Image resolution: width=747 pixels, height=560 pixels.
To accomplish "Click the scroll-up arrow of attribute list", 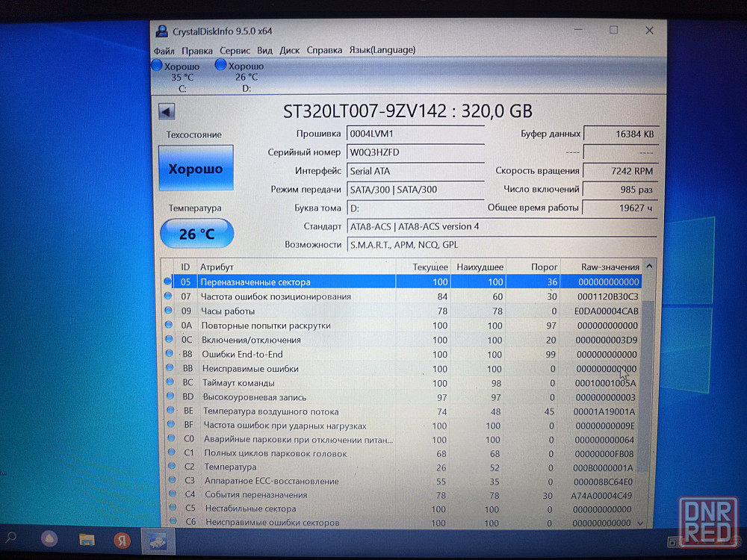I will (649, 267).
